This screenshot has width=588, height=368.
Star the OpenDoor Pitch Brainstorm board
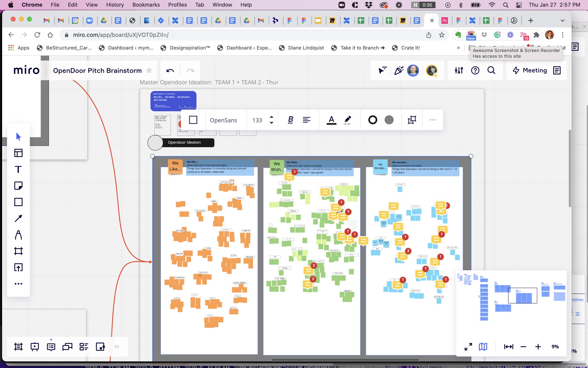click(x=149, y=71)
